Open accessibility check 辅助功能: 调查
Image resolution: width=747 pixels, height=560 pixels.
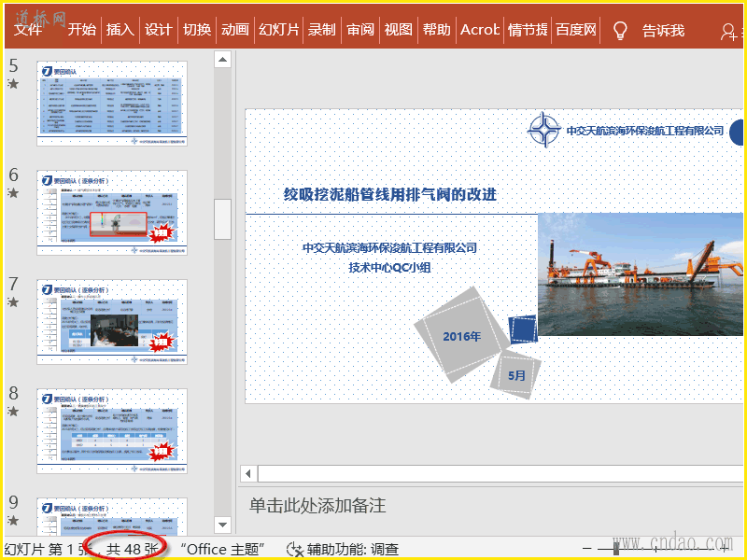(x=353, y=550)
